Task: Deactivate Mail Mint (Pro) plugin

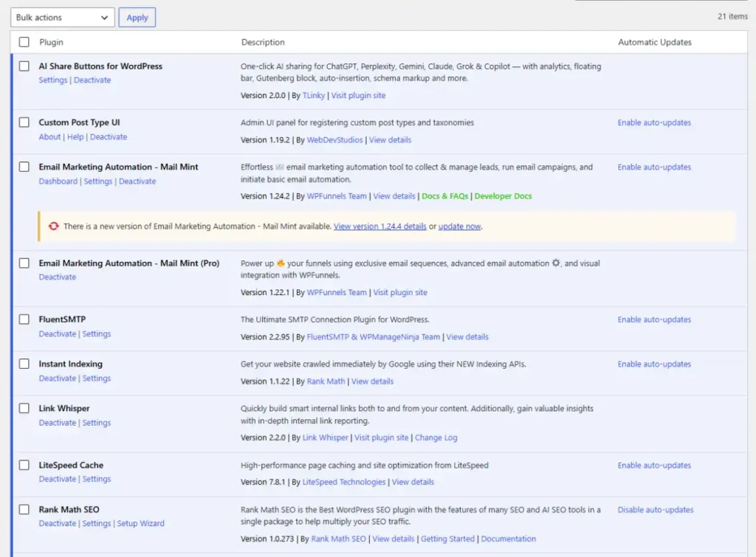Action: point(58,277)
